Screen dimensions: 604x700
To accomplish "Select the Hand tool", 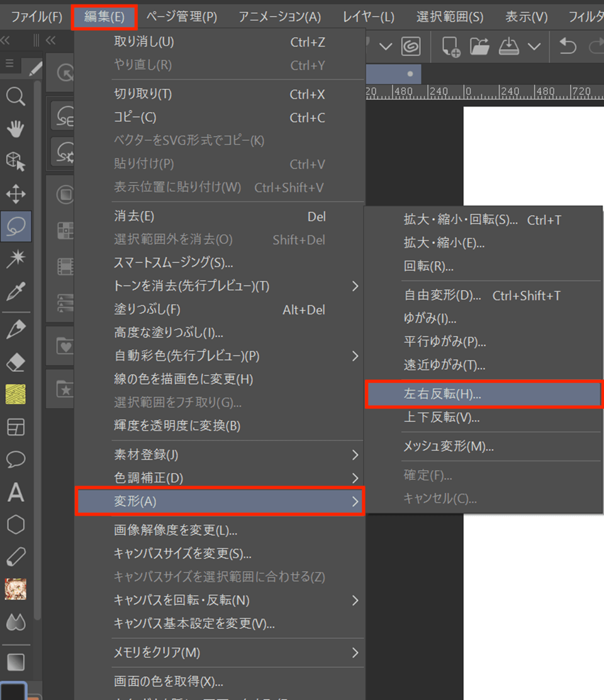I will (x=14, y=129).
